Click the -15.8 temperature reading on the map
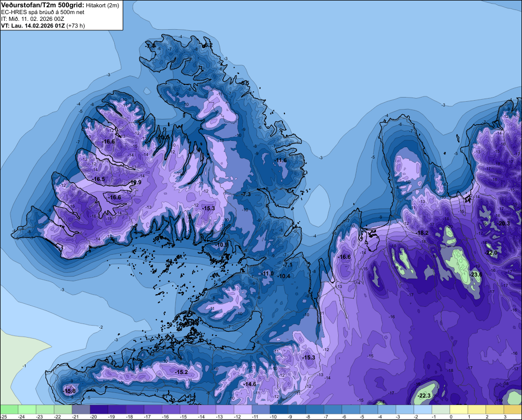The width and height of the screenshot is (522, 420). [x=69, y=391]
